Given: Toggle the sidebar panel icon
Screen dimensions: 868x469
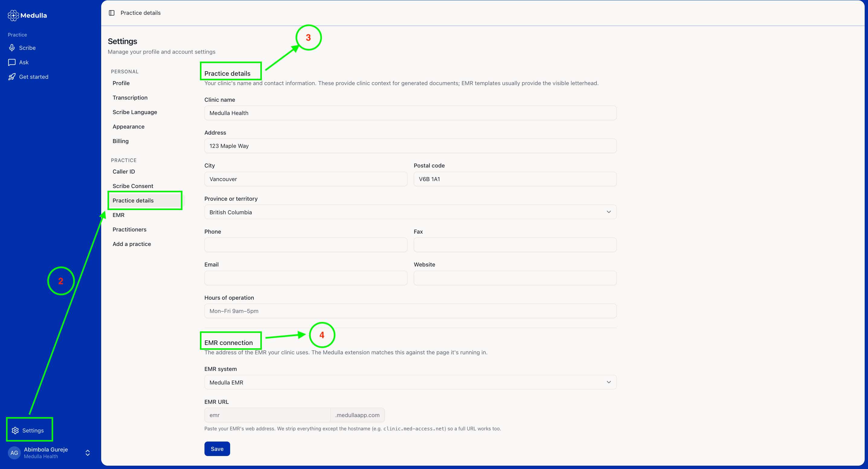Looking at the screenshot, I should (x=111, y=13).
